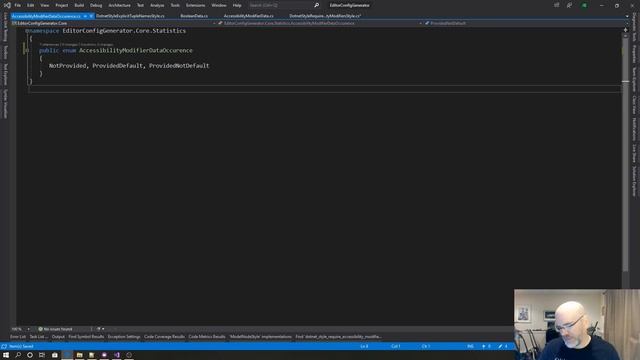Viewport: 640px width, 360px height.
Task: Click the ProvidedNotDefault enum member
Action: tap(179, 65)
